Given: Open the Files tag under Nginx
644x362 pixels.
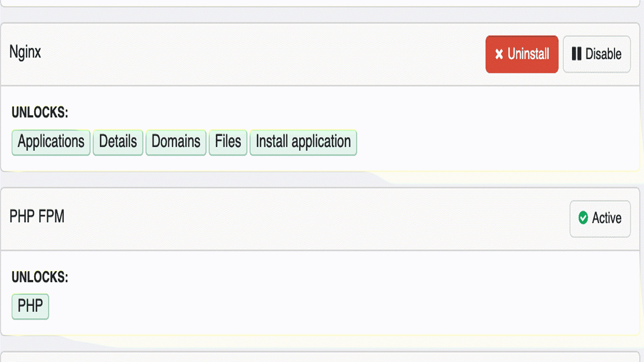Looking at the screenshot, I should (228, 142).
